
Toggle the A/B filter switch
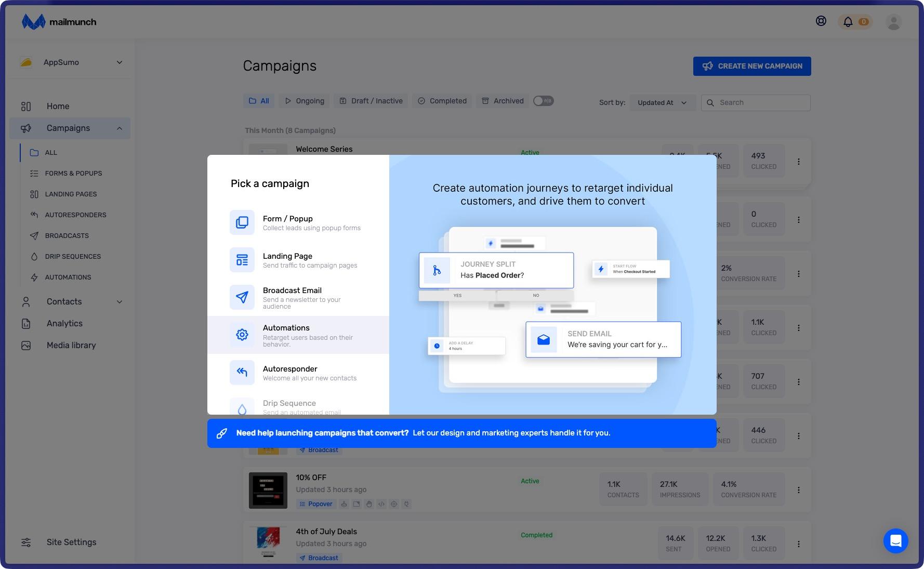click(544, 101)
